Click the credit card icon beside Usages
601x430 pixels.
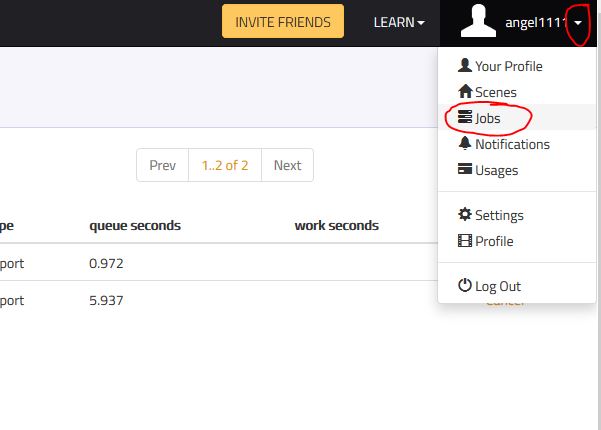465,169
